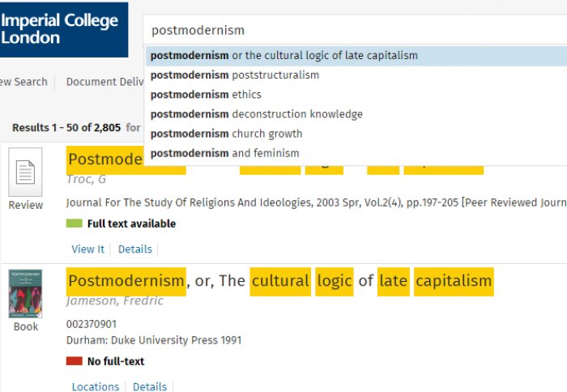Open the Locations tab for Jameson's book
This screenshot has width=567, height=392.
pyautogui.click(x=96, y=387)
